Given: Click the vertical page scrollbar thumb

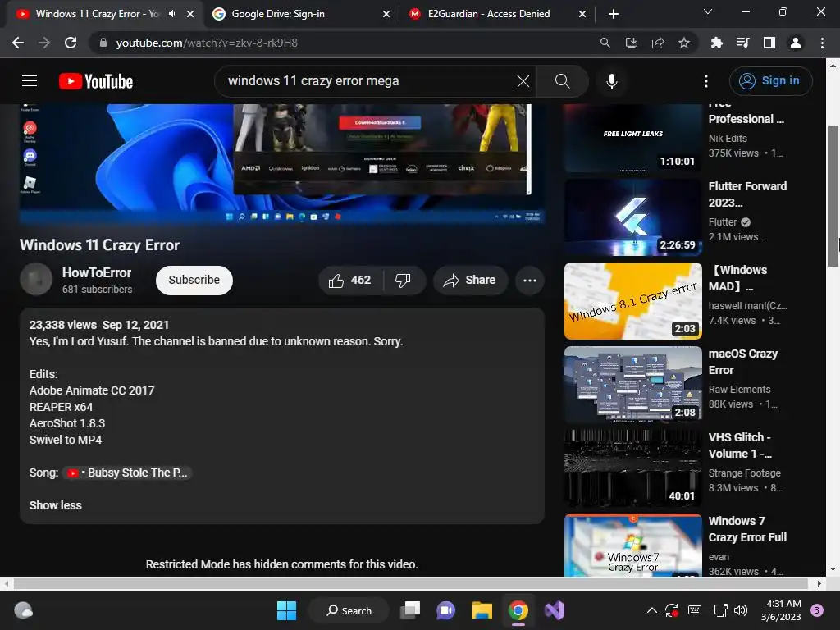Looking at the screenshot, I should point(833,195).
